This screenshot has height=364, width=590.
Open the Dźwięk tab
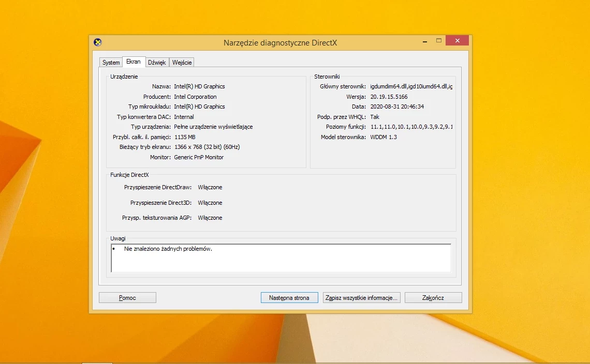point(157,63)
